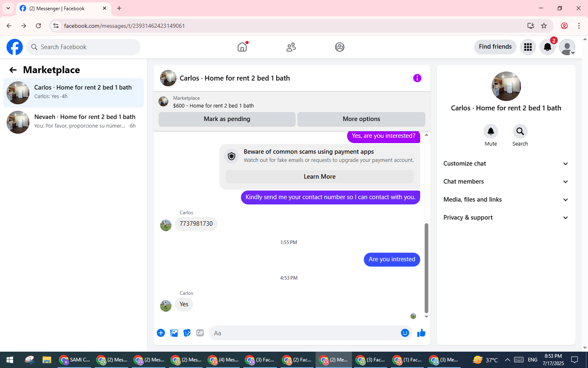588x368 pixels.
Task: Click Carlos's avatar beside the phone number
Action: [x=166, y=225]
